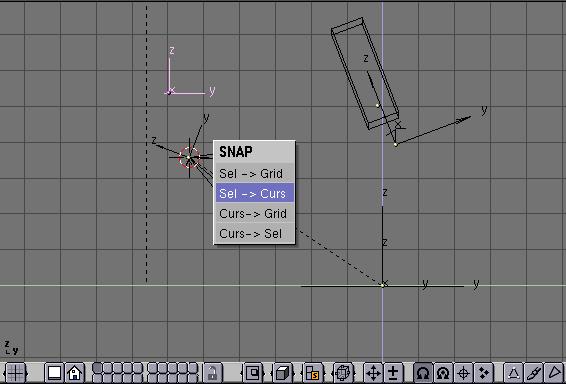Viewport: 566px width, 384px height.
Task: Toggle edit mode triangle icon
Action: tap(513, 373)
